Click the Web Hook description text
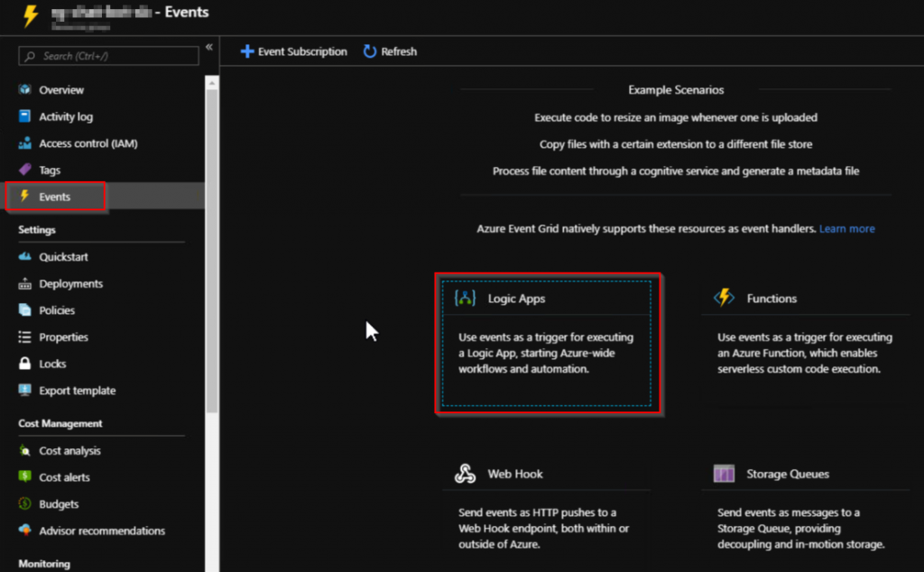This screenshot has height=572, width=924. (544, 529)
